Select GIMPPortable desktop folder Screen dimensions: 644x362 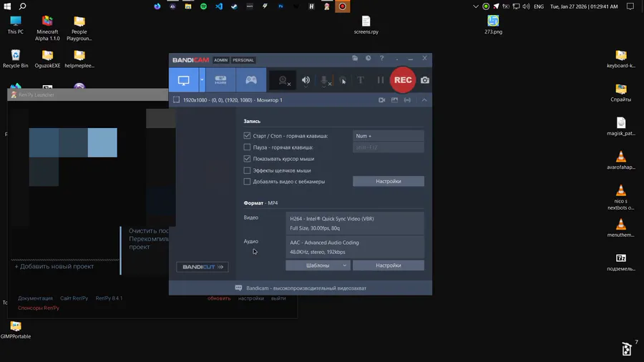(16, 330)
